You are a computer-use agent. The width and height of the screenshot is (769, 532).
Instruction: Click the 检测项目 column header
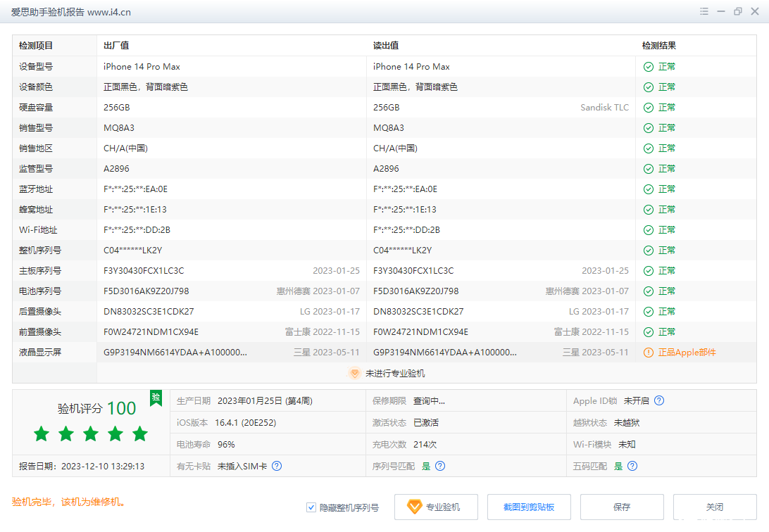tap(36, 46)
